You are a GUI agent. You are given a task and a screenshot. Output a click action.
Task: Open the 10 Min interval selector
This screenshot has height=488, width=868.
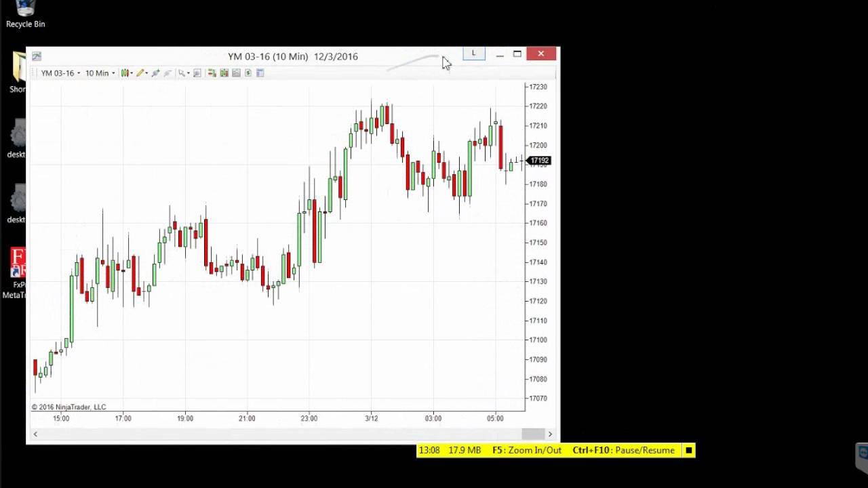click(100, 73)
